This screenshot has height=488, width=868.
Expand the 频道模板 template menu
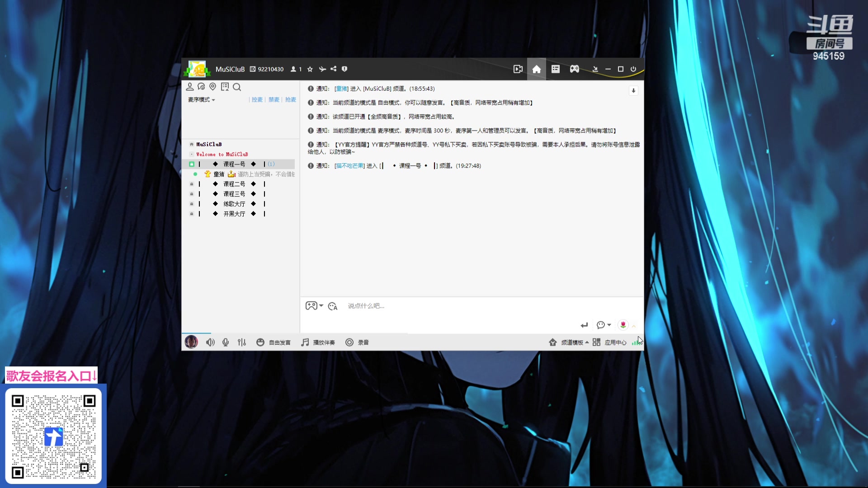point(572,343)
